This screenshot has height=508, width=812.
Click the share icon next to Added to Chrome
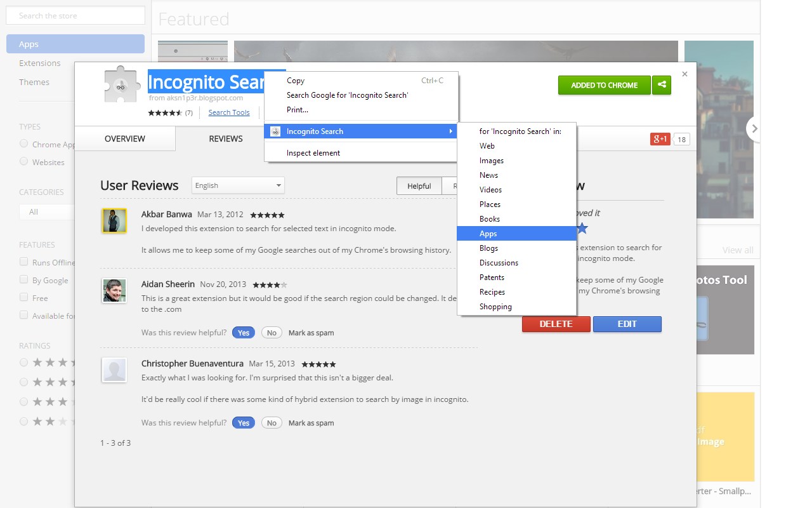(661, 85)
